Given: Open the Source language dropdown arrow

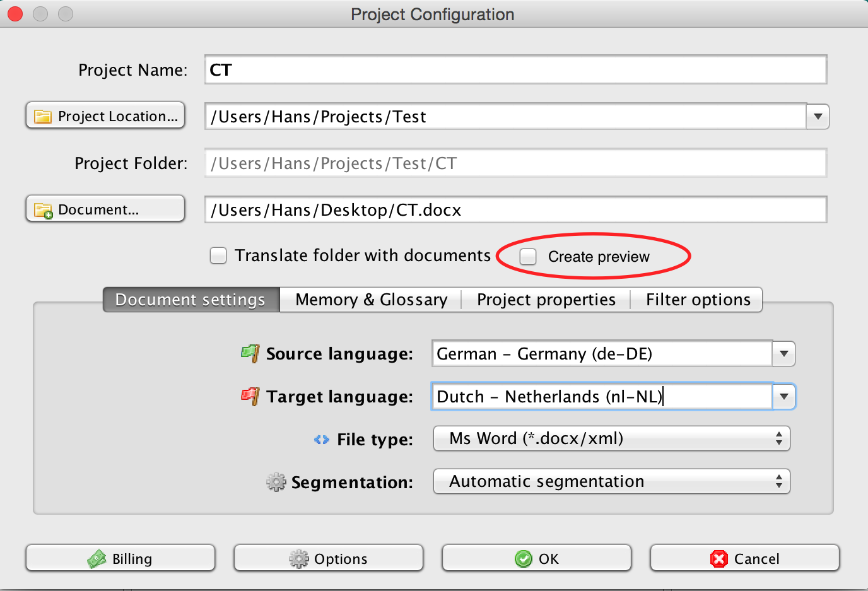Looking at the screenshot, I should (x=783, y=354).
